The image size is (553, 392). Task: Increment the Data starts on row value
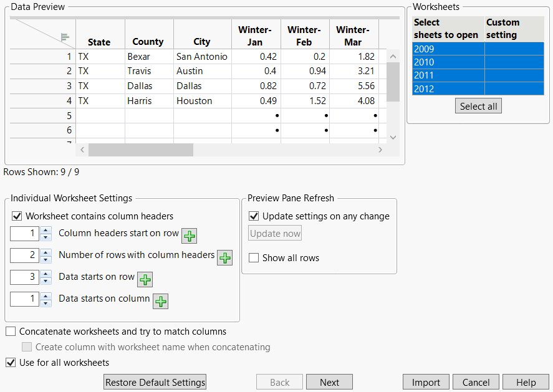[47, 276]
